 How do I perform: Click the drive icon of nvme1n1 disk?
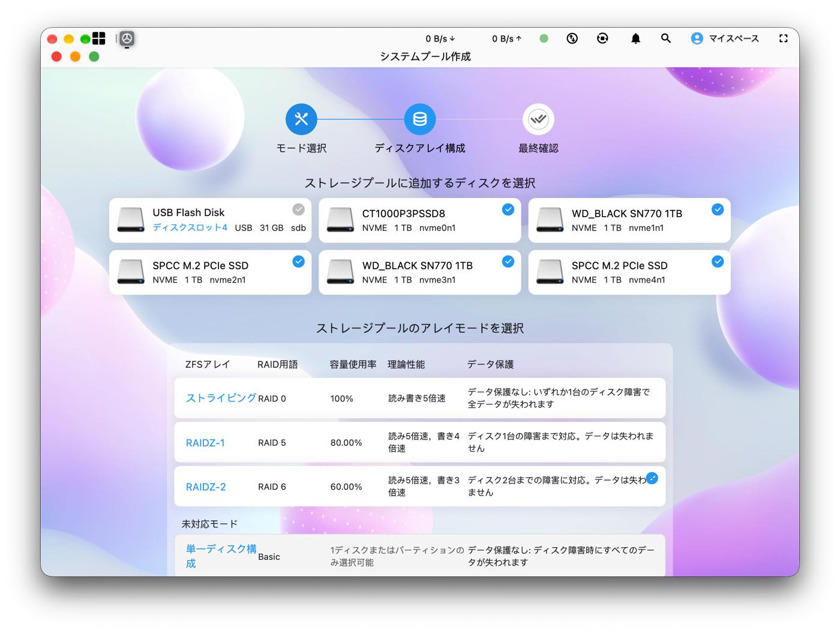point(550,220)
